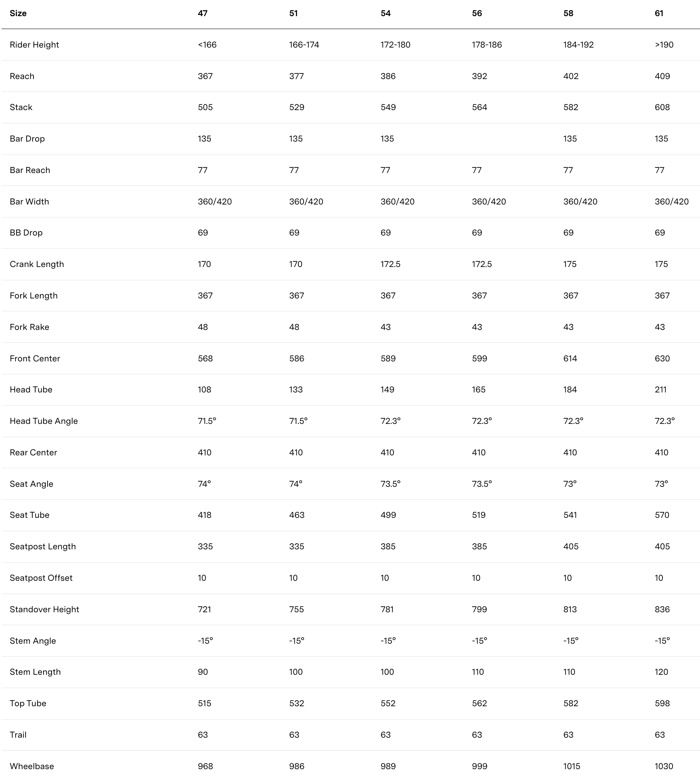The width and height of the screenshot is (700, 776).
Task: Click the Rider Height row label
Action: [x=34, y=45]
